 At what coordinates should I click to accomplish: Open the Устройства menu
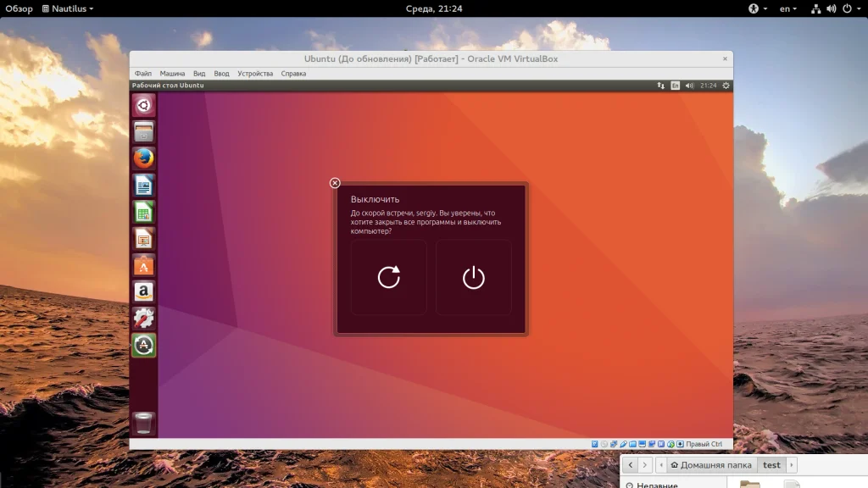tap(255, 74)
